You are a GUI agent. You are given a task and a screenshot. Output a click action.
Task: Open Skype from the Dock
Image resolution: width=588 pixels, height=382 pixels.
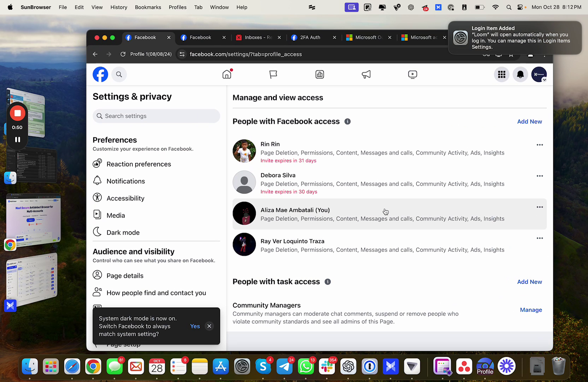[263, 366]
